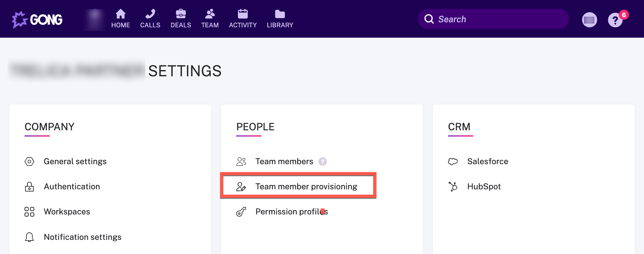Image resolution: width=644 pixels, height=254 pixels.
Task: Click the help icon beside Team members
Action: [x=323, y=161]
